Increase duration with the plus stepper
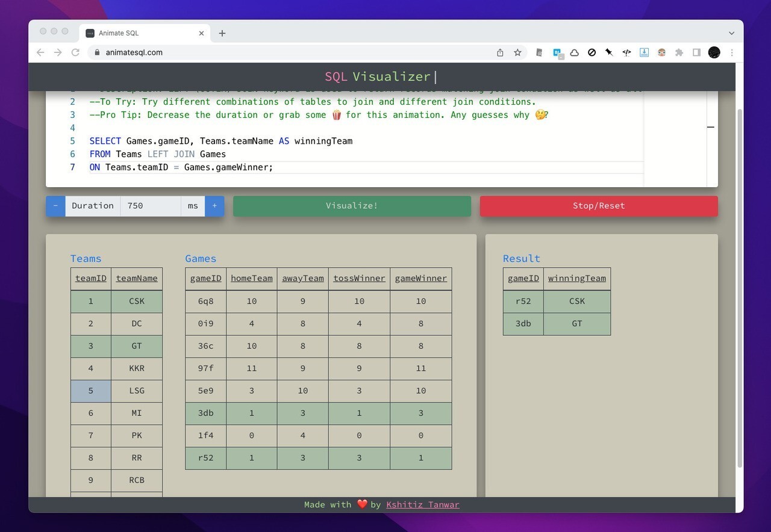Image resolution: width=771 pixels, height=532 pixels. pyautogui.click(x=214, y=205)
